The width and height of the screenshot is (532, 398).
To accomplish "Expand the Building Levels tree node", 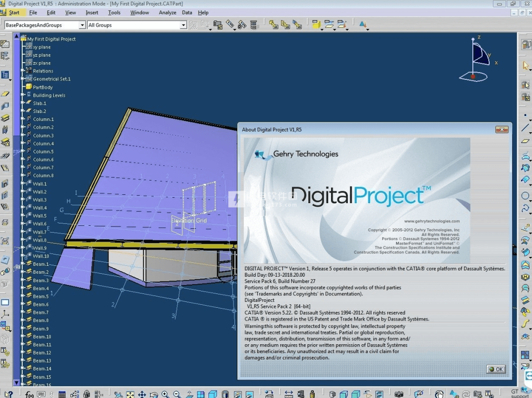I will 22,95.
